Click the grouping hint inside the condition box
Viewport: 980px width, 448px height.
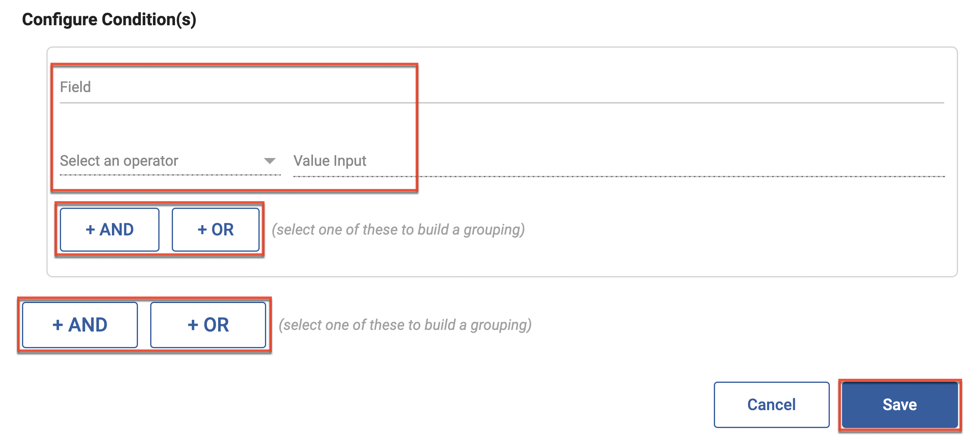tap(398, 230)
